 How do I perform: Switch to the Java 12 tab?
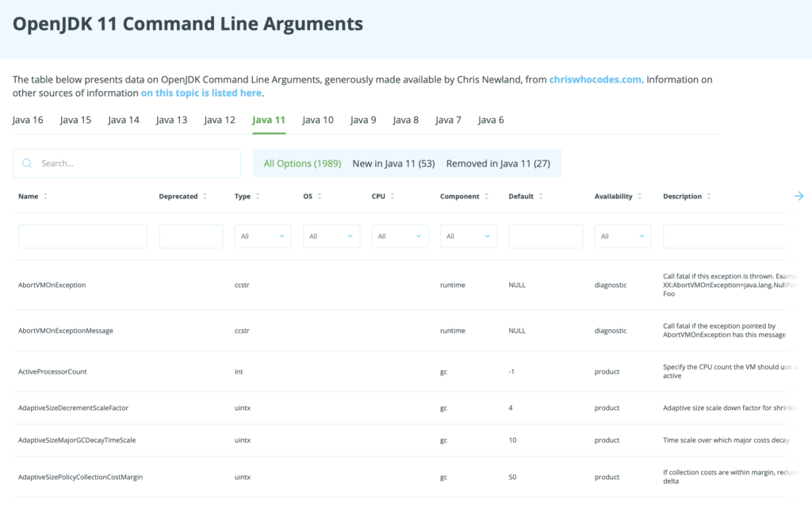click(x=220, y=121)
